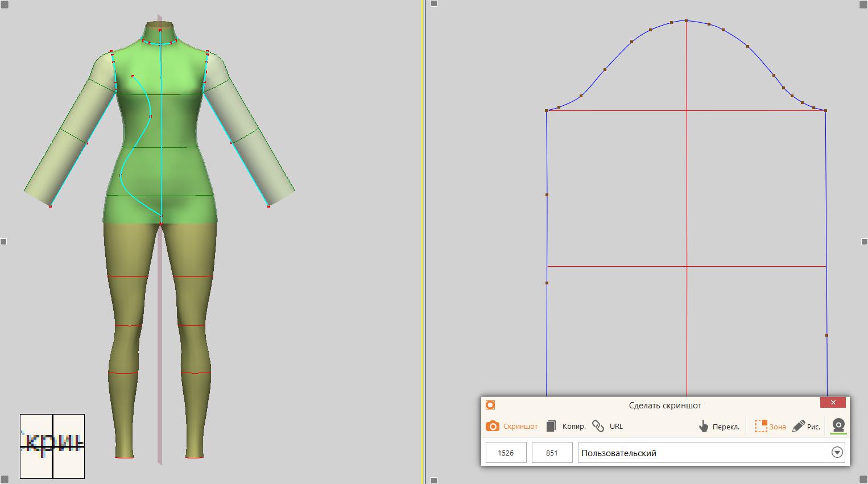The image size is (868, 484).
Task: Click the Скриншот camera button
Action: (511, 426)
